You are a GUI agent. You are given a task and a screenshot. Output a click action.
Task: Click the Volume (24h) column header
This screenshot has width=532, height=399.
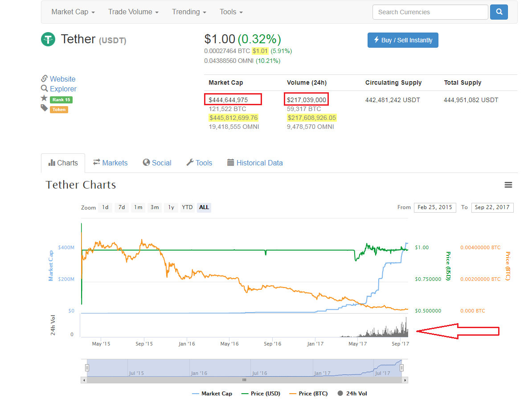307,82
